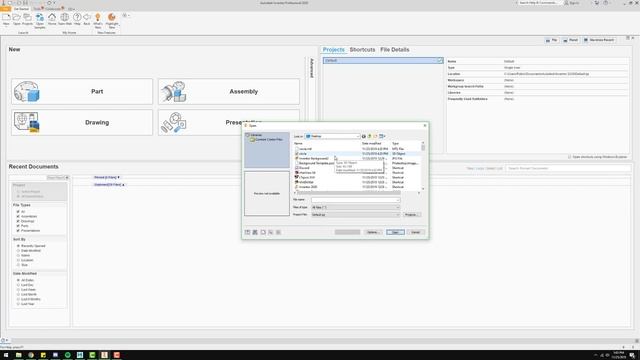Image resolution: width=640 pixels, height=360 pixels.
Task: Click the Home ribbon icon
Action: (52, 19)
